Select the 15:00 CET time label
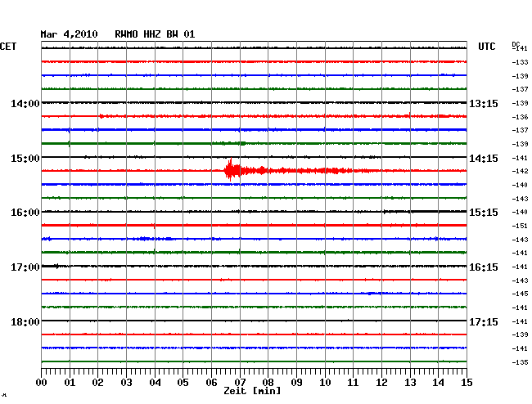532x404 pixels. 25,159
